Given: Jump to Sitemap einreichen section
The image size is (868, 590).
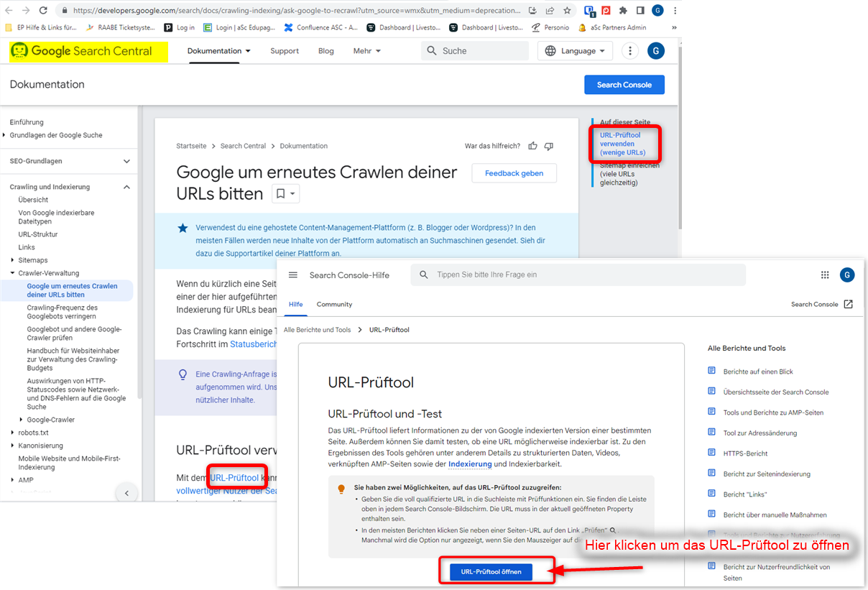Looking at the screenshot, I should tap(629, 174).
